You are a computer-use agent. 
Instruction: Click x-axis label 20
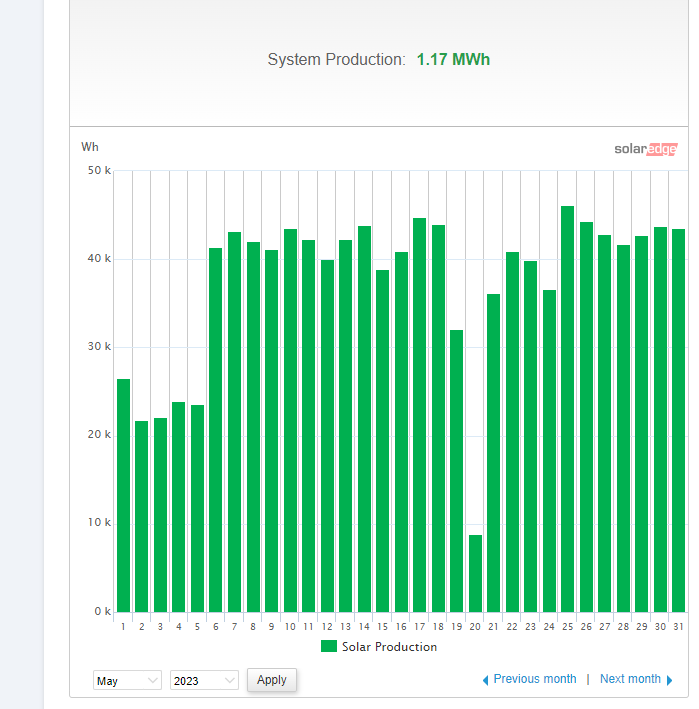pyautogui.click(x=475, y=627)
